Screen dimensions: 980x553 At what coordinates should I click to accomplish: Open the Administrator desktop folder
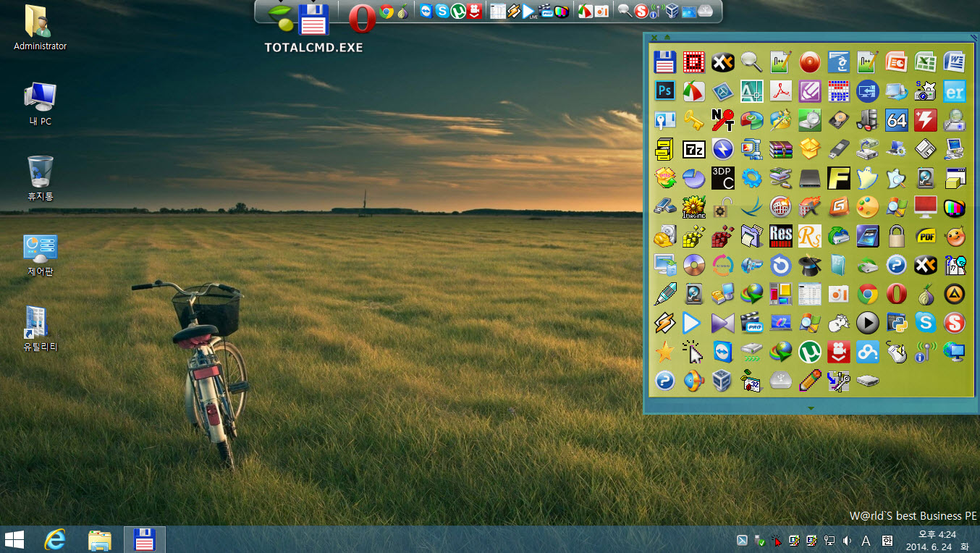(x=40, y=28)
